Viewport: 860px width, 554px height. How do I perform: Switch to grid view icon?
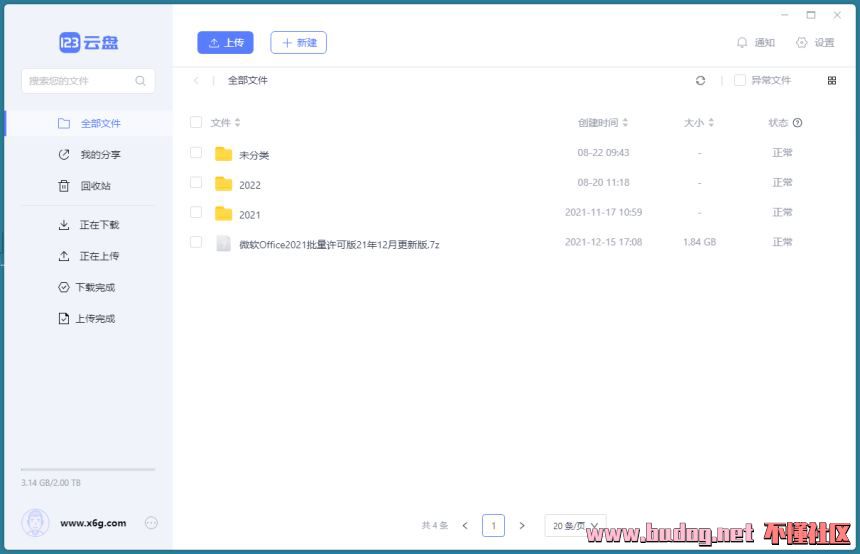pos(831,81)
